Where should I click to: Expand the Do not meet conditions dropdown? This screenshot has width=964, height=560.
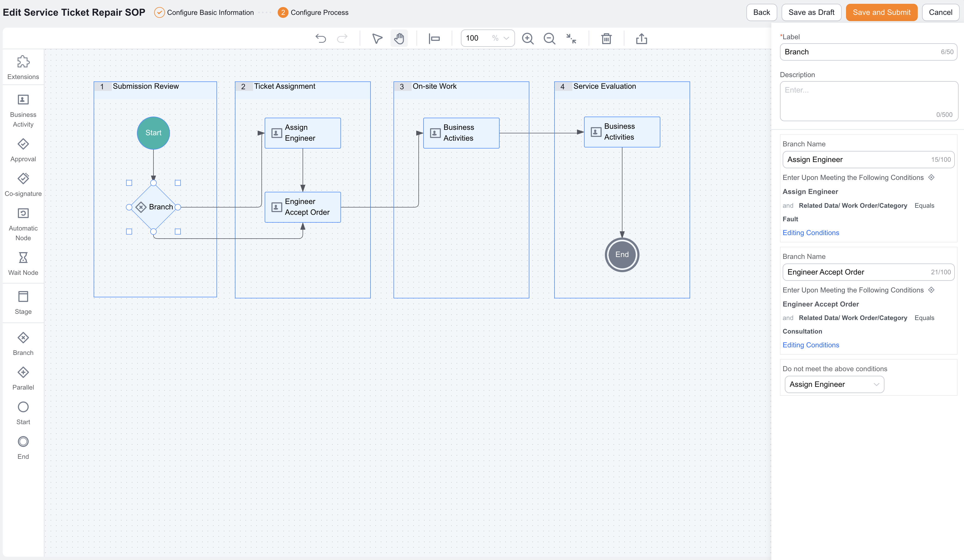click(x=834, y=384)
